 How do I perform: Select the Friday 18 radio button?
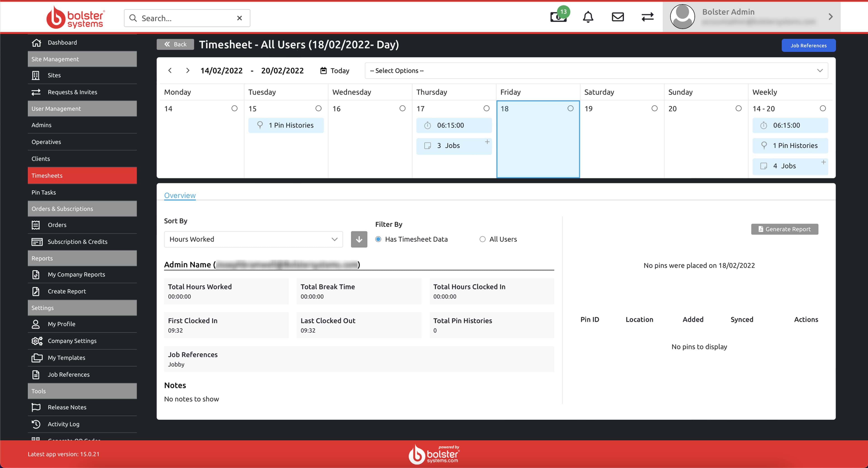click(x=570, y=108)
